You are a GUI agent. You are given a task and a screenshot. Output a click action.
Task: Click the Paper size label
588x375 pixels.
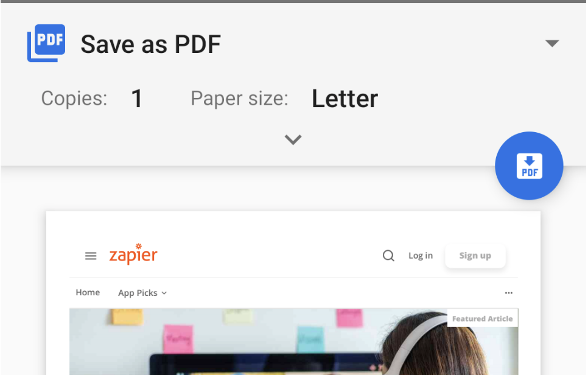tap(240, 99)
